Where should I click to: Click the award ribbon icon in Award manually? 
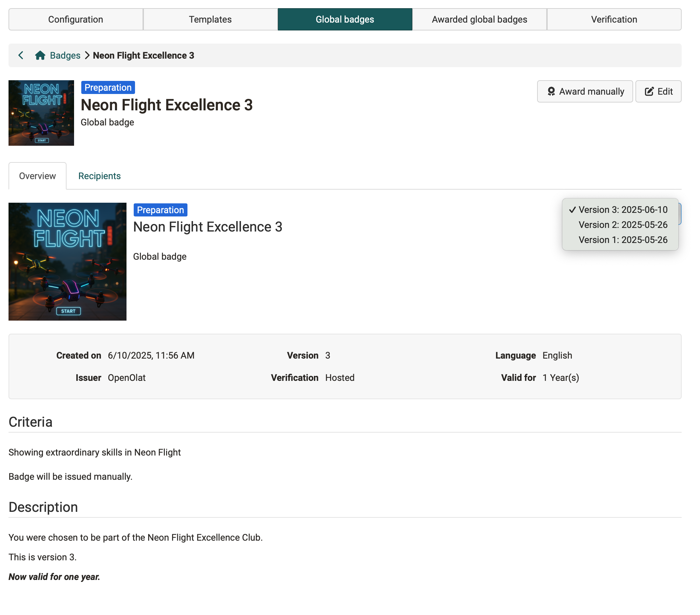tap(551, 91)
